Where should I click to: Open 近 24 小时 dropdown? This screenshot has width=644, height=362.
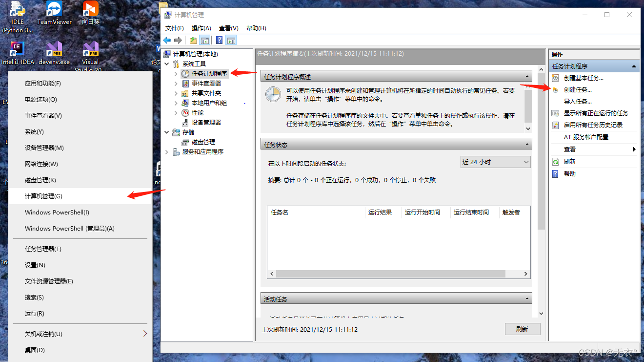point(495,162)
